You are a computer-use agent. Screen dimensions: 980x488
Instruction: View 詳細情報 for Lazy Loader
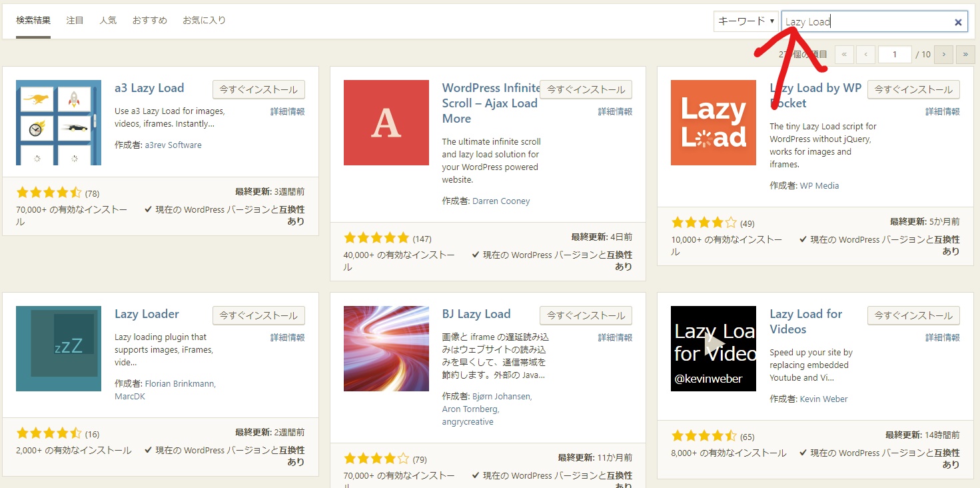tap(288, 337)
